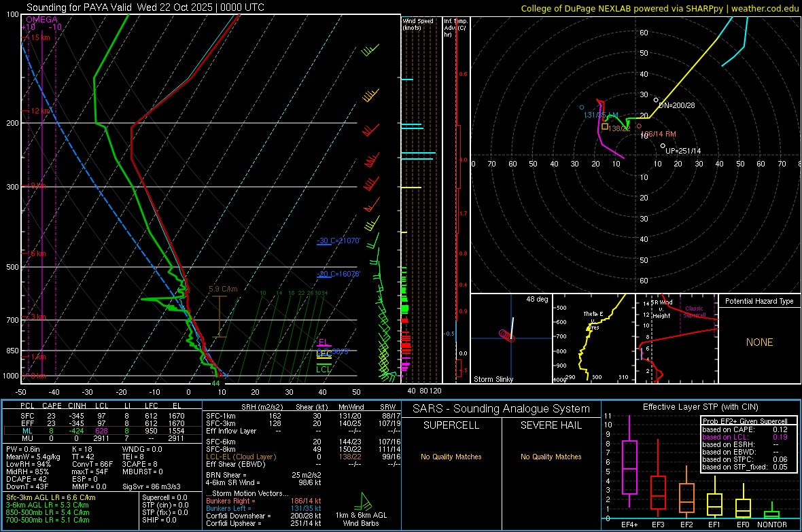Click the SARS - Sounding Analogue System header
The image size is (802, 532).
click(x=501, y=409)
